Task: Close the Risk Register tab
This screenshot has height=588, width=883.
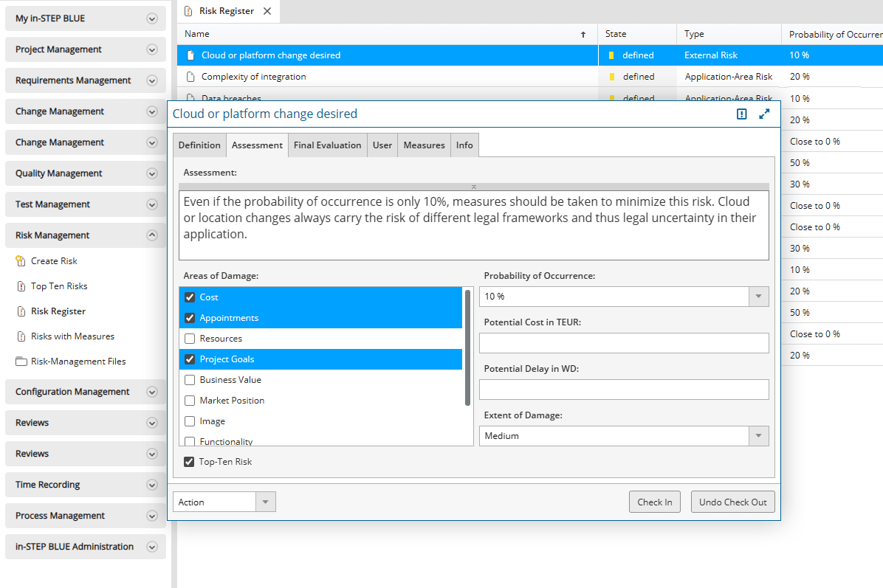Action: click(x=267, y=11)
